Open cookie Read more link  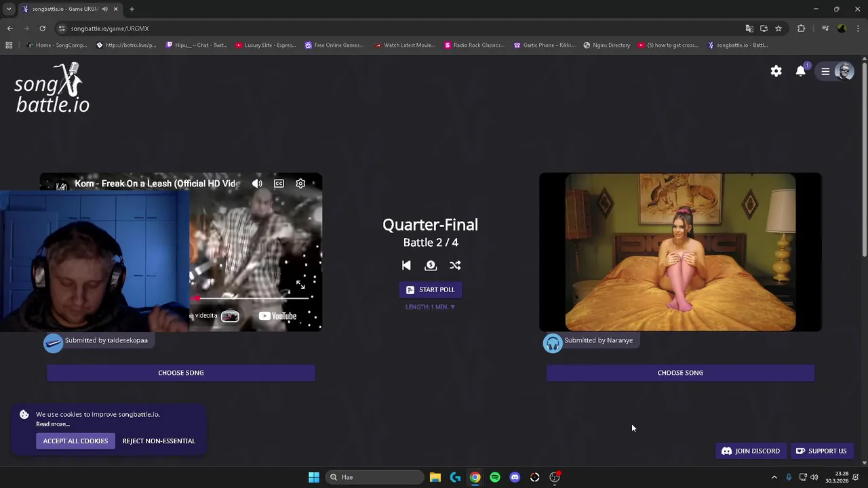click(53, 424)
